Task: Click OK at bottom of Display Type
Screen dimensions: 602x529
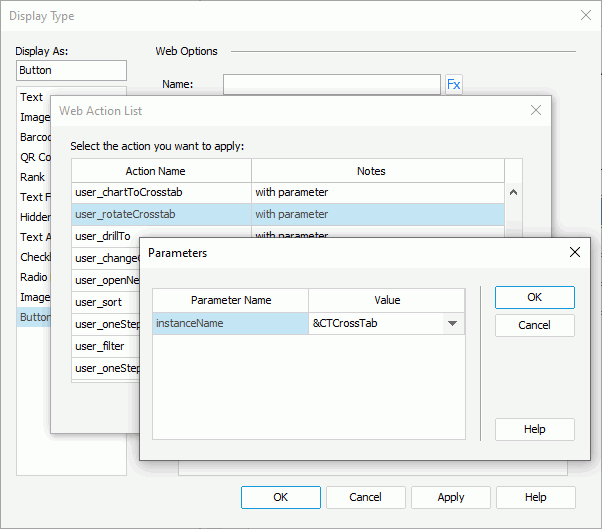Action: click(281, 497)
